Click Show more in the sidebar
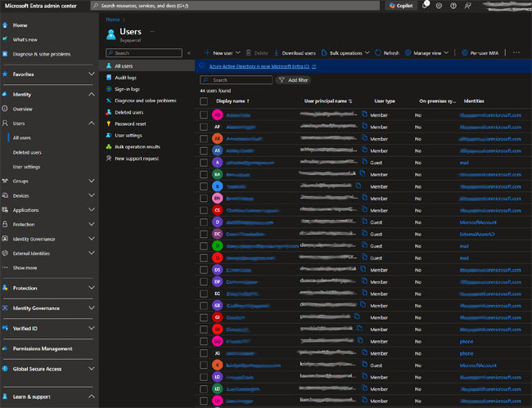The width and height of the screenshot is (532, 408). (25, 267)
